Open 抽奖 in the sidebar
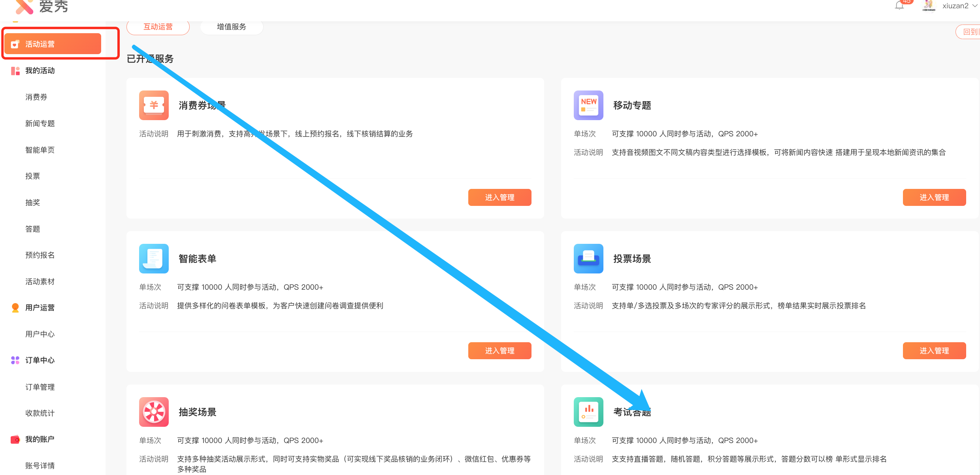Image resolution: width=980 pixels, height=475 pixels. pos(32,203)
